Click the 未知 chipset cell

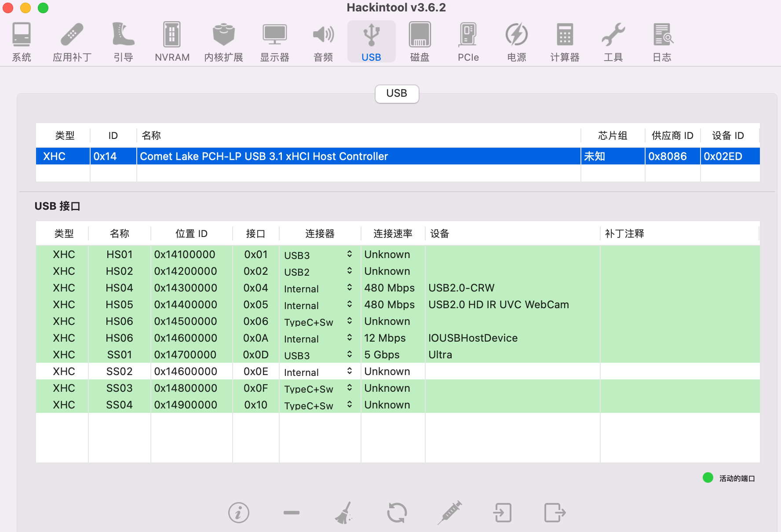[x=613, y=157]
